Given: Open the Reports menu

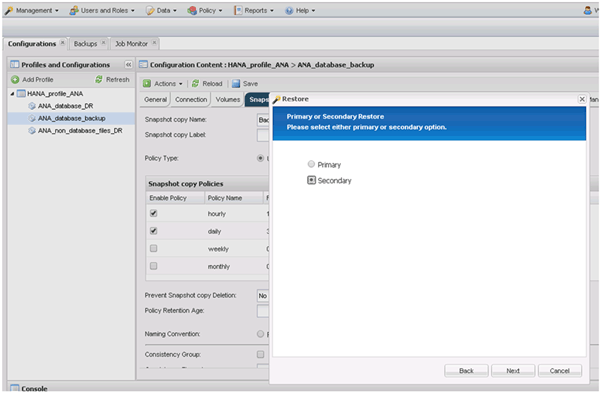Looking at the screenshot, I should click(254, 10).
